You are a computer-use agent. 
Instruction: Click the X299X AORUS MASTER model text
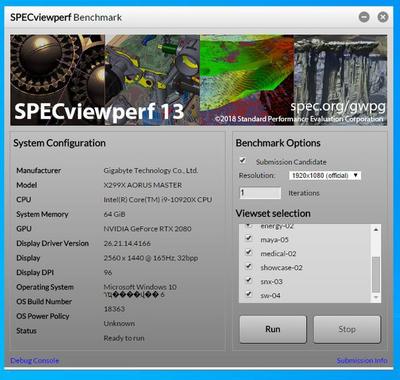pyautogui.click(x=143, y=185)
